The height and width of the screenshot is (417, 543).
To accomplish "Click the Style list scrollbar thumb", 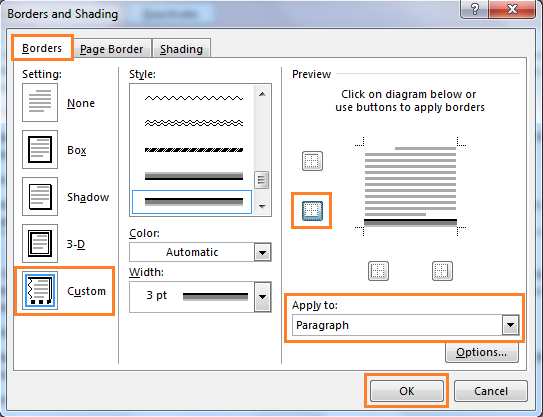I will pos(261,180).
